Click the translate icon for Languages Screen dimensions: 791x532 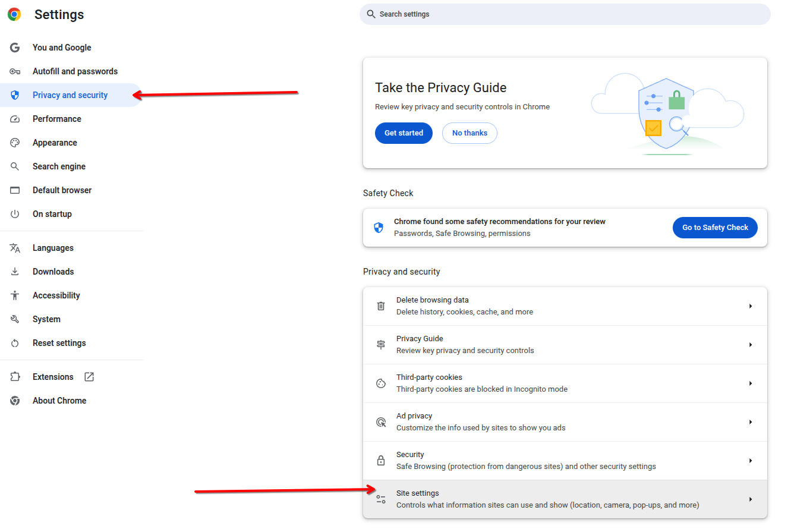(15, 248)
